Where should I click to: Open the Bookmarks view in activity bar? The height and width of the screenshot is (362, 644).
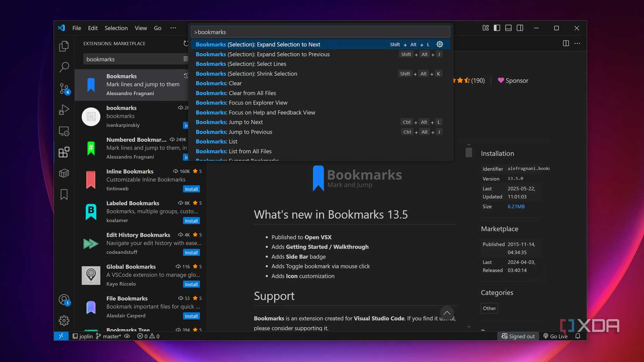tap(64, 194)
